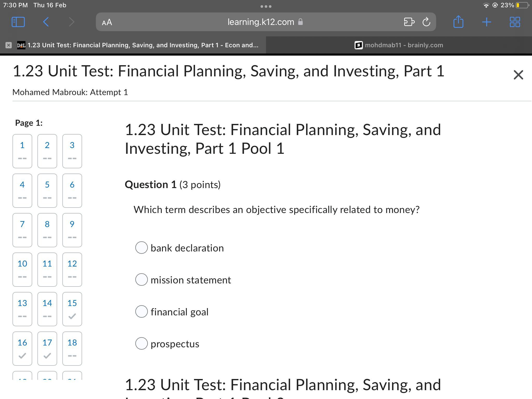Viewport: 532px width, 399px height.
Task: Reload the current page
Action: 426,22
